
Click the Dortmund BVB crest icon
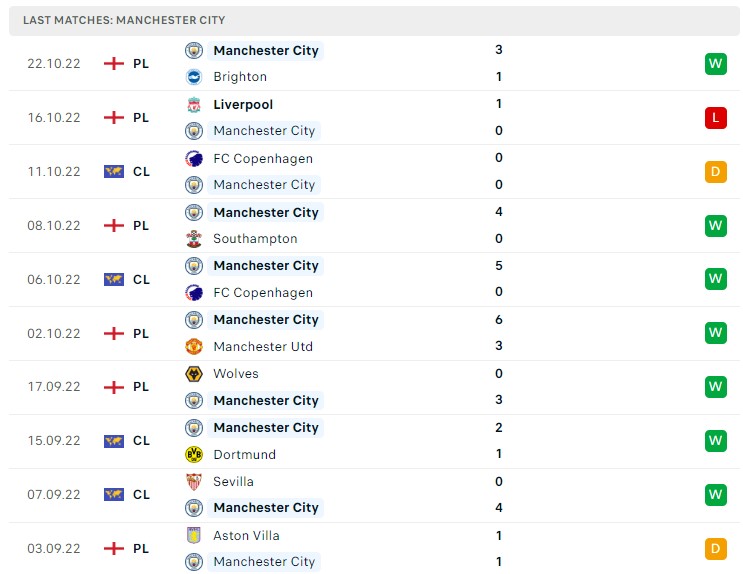coord(194,455)
